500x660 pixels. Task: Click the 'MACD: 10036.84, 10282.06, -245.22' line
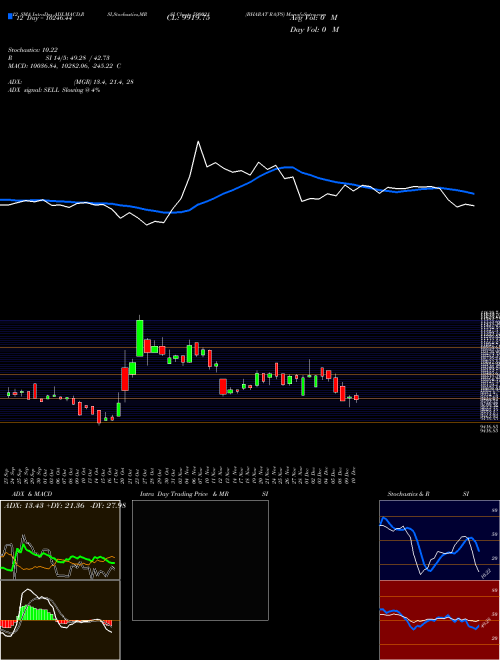pyautogui.click(x=61, y=66)
